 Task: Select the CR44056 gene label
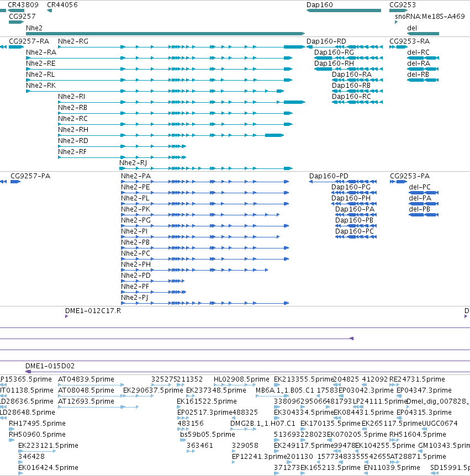[62, 5]
